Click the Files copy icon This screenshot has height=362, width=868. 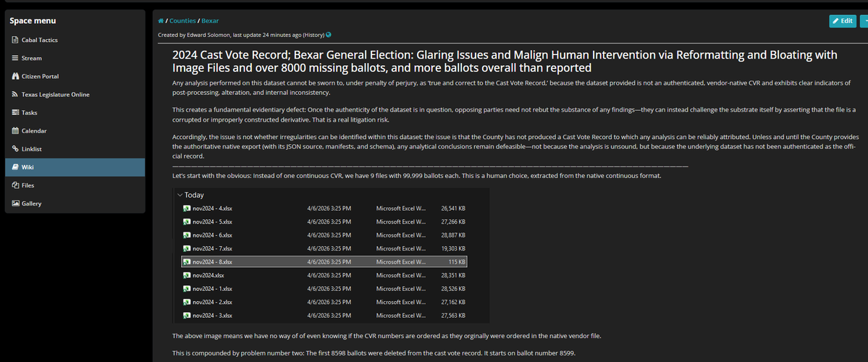click(x=15, y=185)
